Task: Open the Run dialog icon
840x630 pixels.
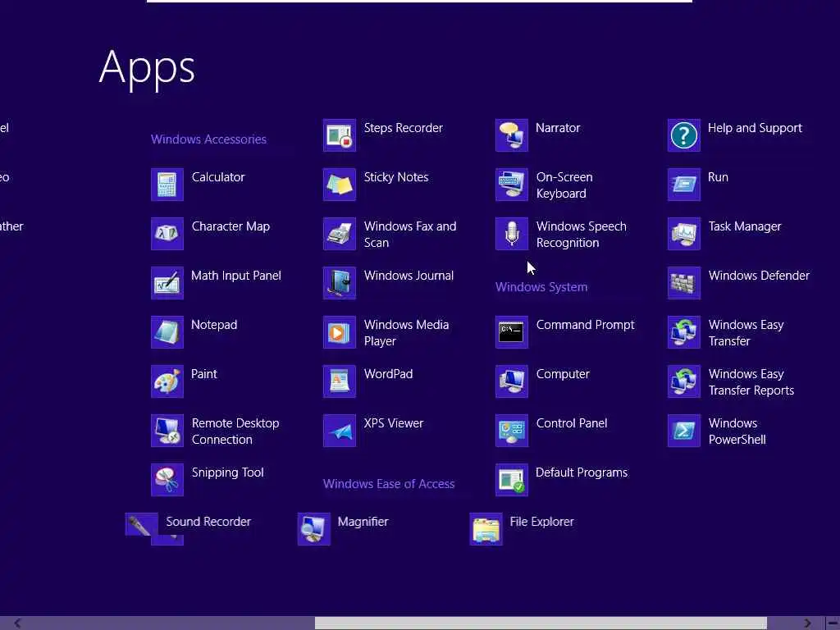Action: click(x=684, y=185)
